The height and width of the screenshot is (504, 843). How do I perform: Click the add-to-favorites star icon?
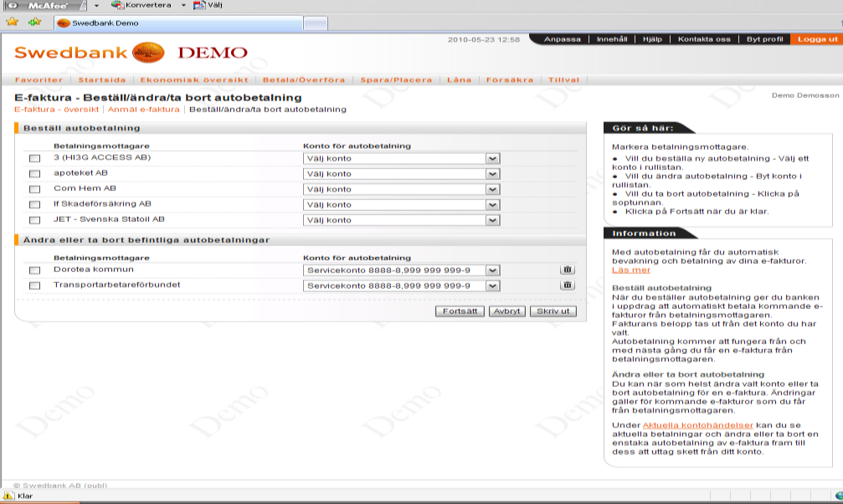point(35,22)
